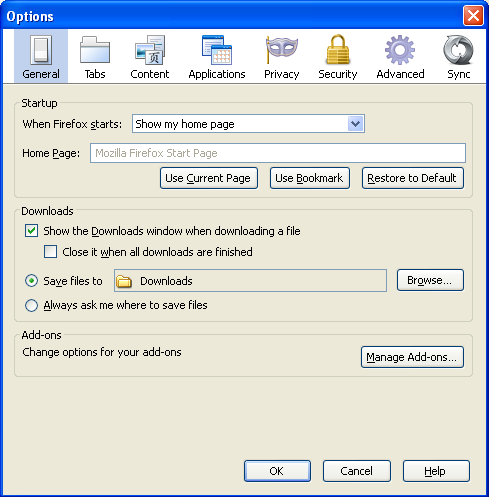Confirm the options with OK
The height and width of the screenshot is (497, 489).
[277, 471]
